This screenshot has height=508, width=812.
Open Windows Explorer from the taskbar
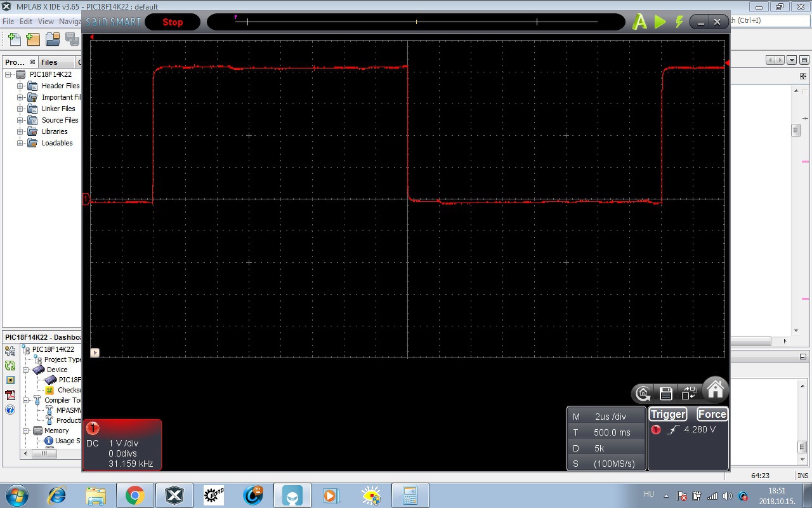tap(96, 495)
